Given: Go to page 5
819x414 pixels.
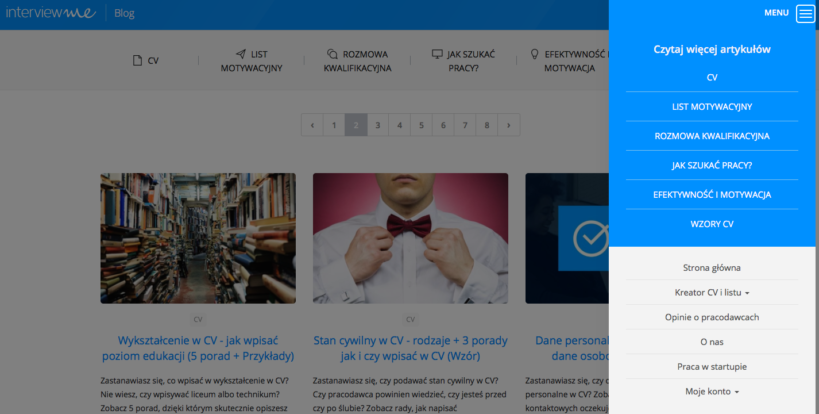Looking at the screenshot, I should click(422, 125).
